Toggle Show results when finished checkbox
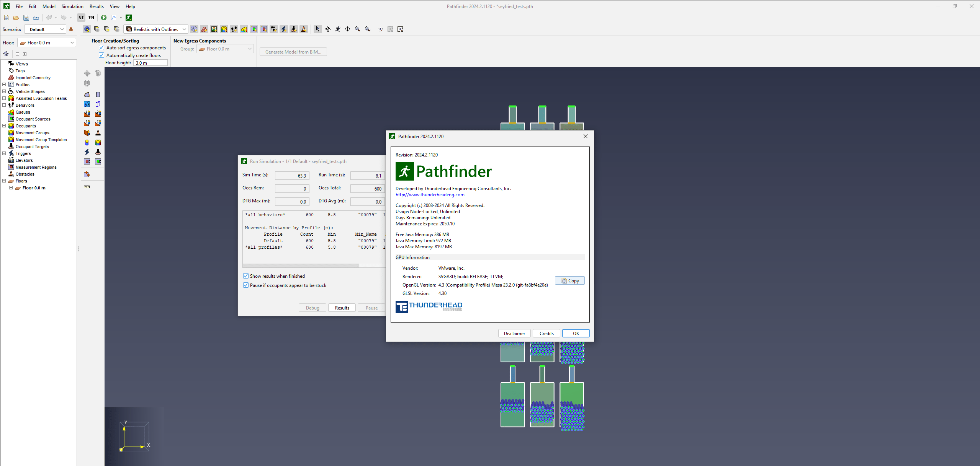The width and height of the screenshot is (980, 466). [x=246, y=276]
